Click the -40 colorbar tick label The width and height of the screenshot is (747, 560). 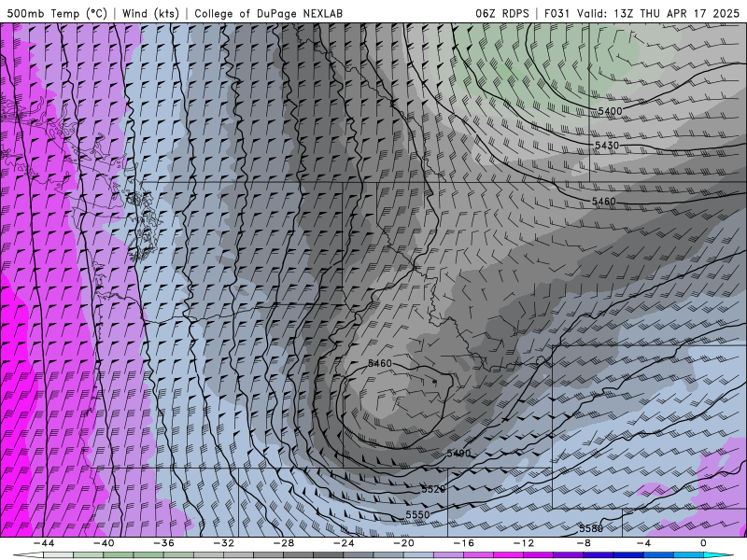(x=104, y=543)
